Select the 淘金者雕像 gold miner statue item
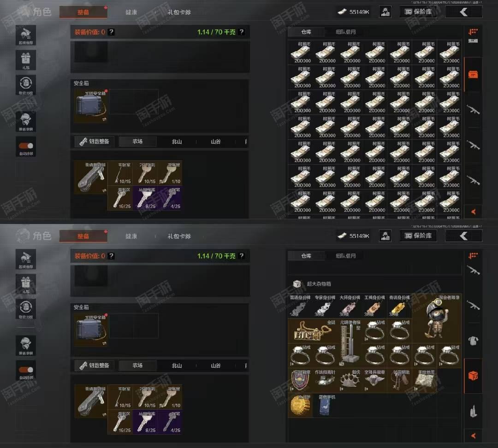 [437, 318]
